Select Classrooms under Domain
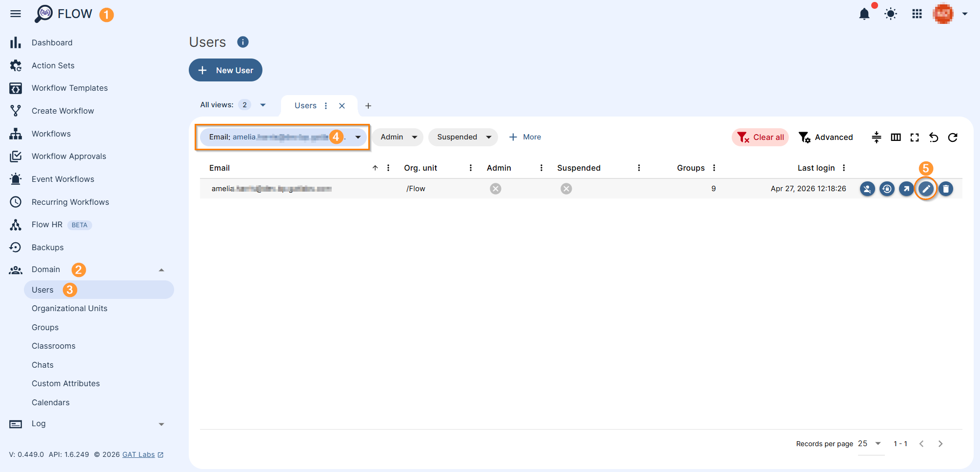The width and height of the screenshot is (980, 472). [x=54, y=346]
